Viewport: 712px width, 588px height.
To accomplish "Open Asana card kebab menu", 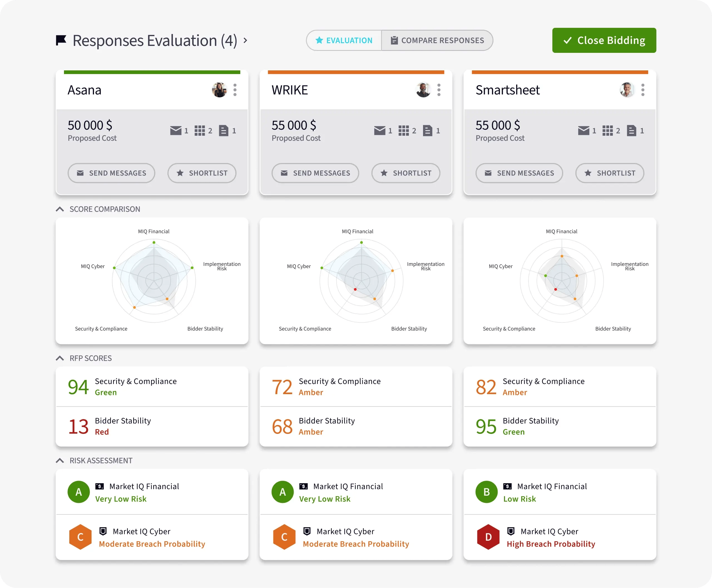I will pos(235,90).
